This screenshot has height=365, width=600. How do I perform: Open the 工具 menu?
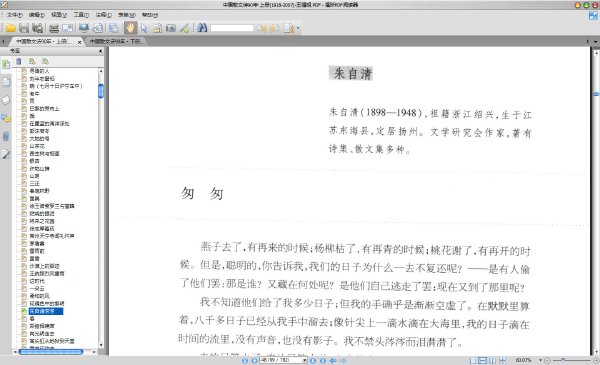click(x=81, y=15)
